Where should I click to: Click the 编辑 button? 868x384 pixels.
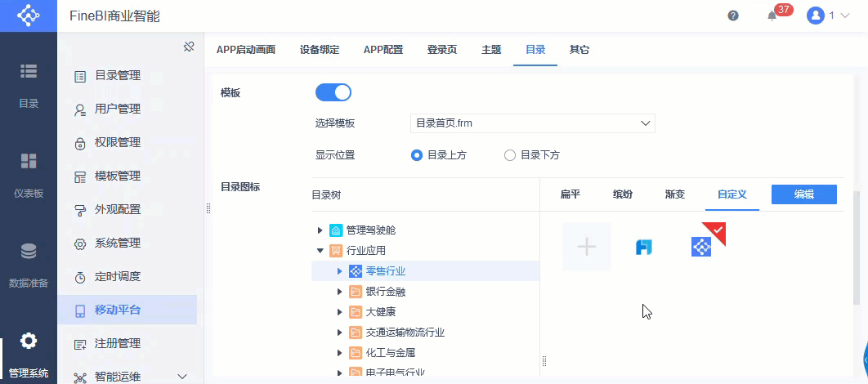coord(803,194)
